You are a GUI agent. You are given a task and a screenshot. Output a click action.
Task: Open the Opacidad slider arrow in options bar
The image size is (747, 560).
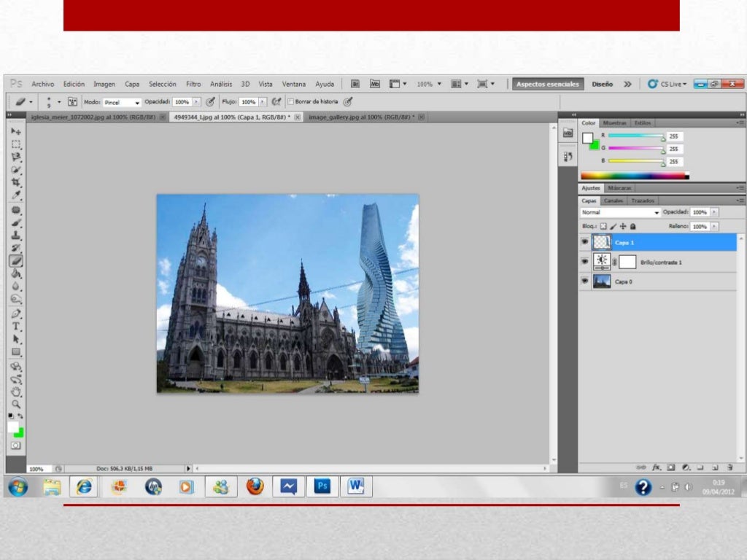click(x=196, y=102)
